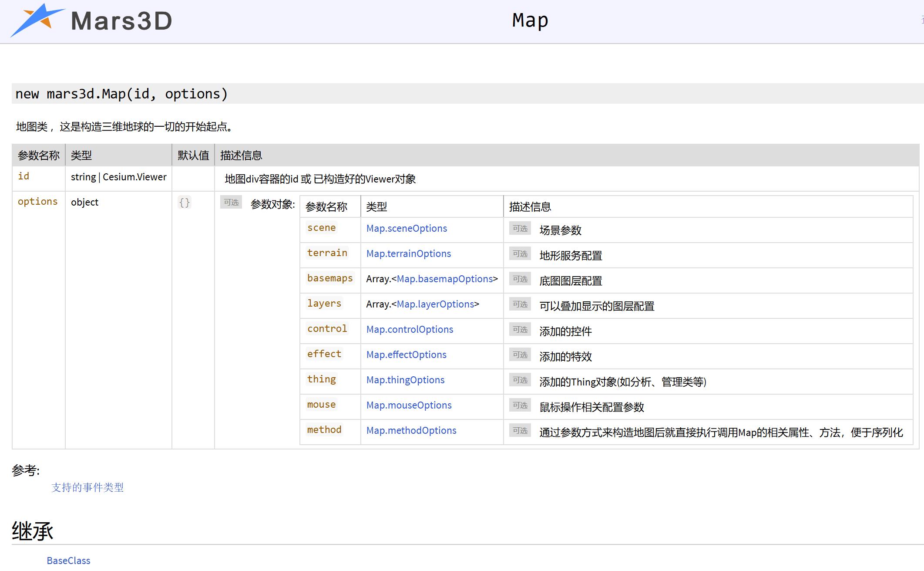Open the Map.mouseOptions link
This screenshot has height=571, width=924.
point(409,405)
